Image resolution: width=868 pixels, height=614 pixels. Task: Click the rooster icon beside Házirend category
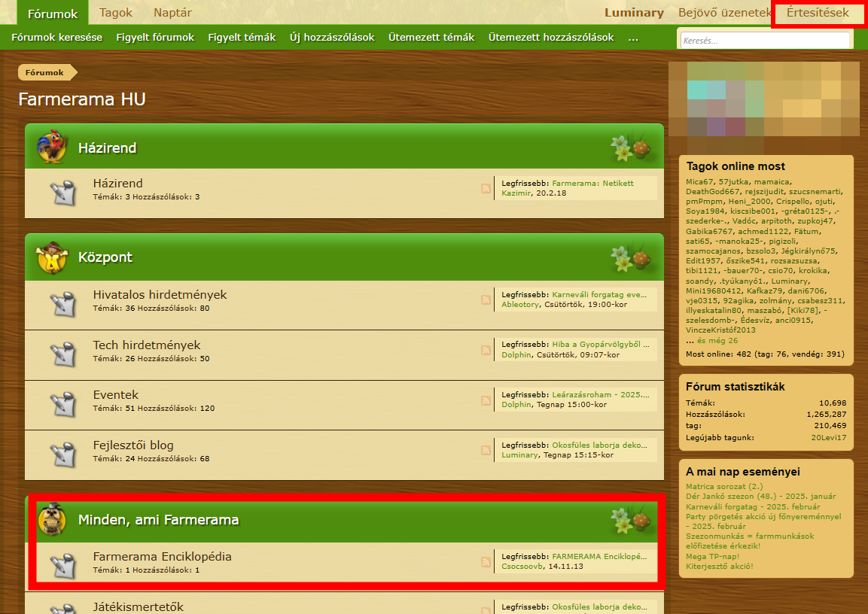pos(52,147)
